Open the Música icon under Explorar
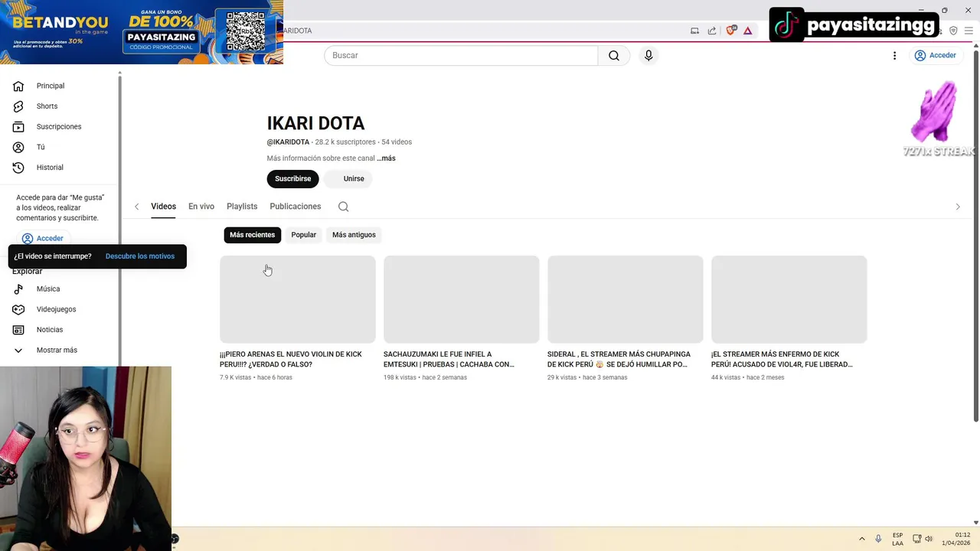The width and height of the screenshot is (980, 551). [x=18, y=289]
